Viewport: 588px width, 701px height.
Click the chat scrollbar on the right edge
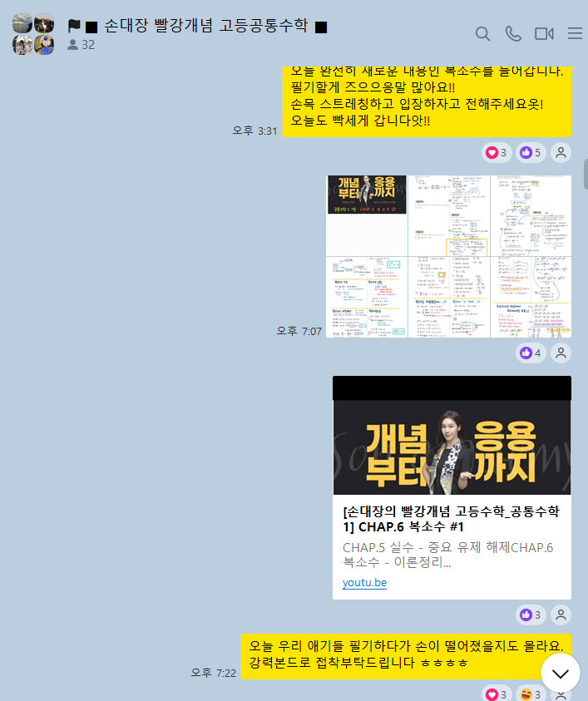[x=586, y=175]
